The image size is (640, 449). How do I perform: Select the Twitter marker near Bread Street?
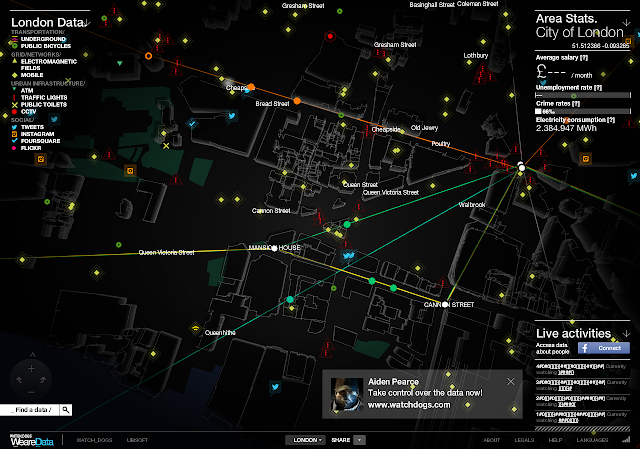point(232,116)
